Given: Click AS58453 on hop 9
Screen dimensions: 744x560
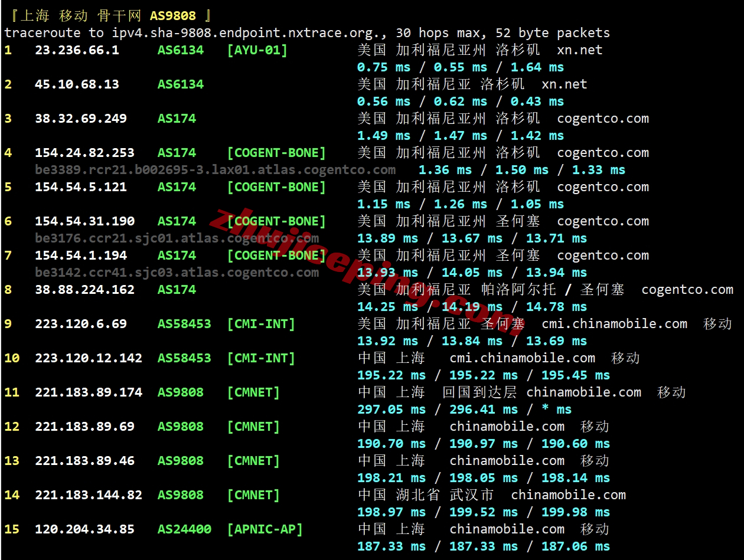Looking at the screenshot, I should click(x=184, y=323).
